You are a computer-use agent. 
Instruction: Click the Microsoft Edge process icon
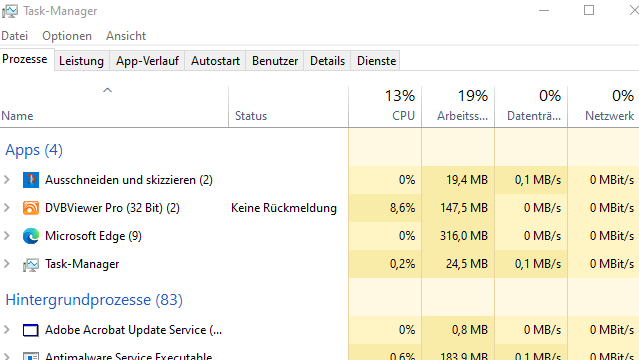point(31,236)
